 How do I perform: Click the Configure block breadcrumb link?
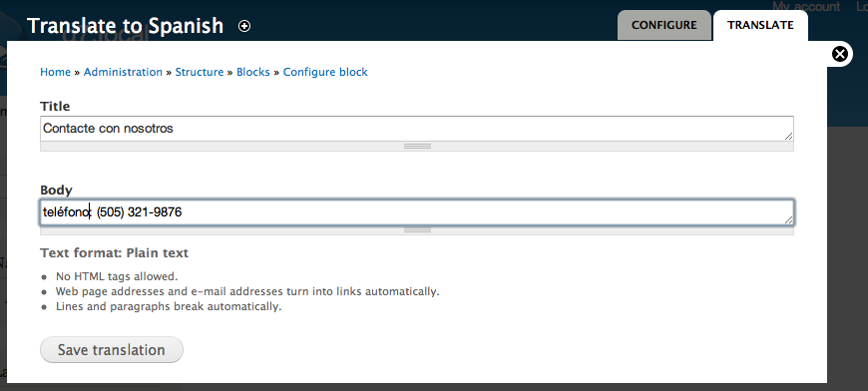[x=325, y=72]
